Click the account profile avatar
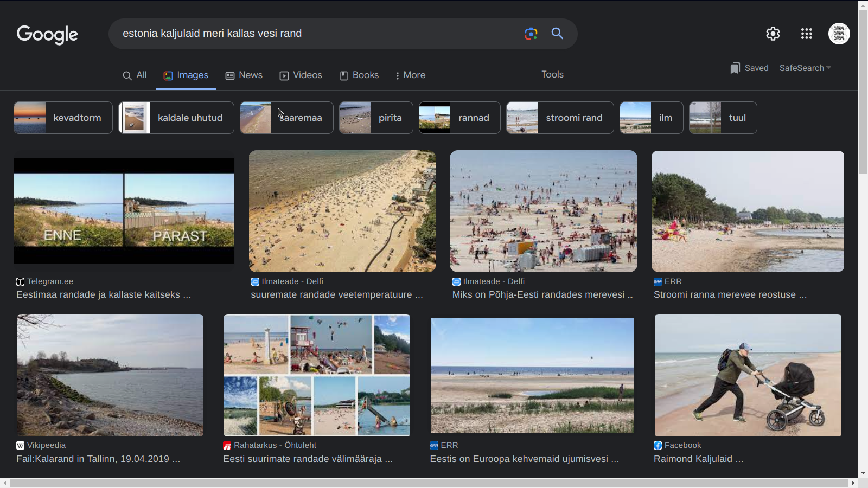The image size is (868, 488). 839,34
